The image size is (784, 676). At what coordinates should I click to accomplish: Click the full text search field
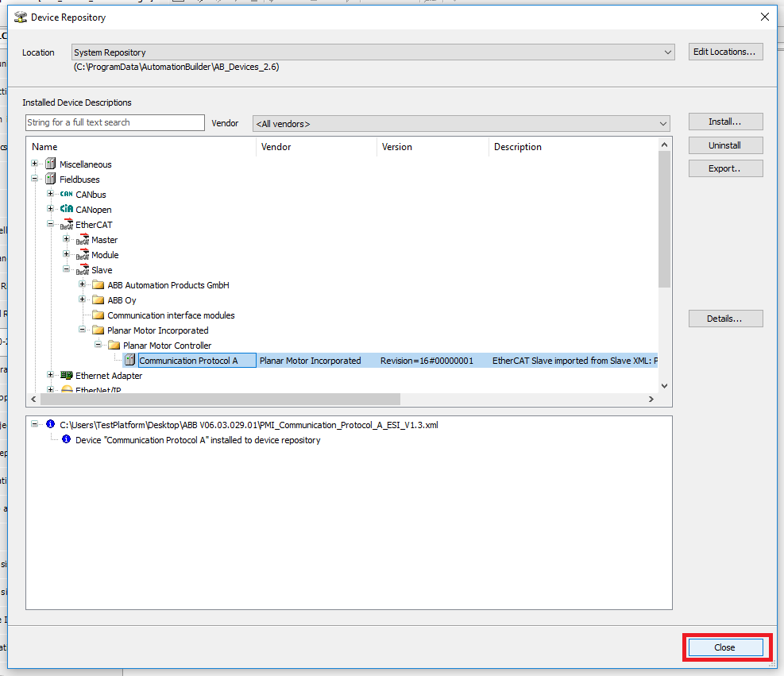115,123
